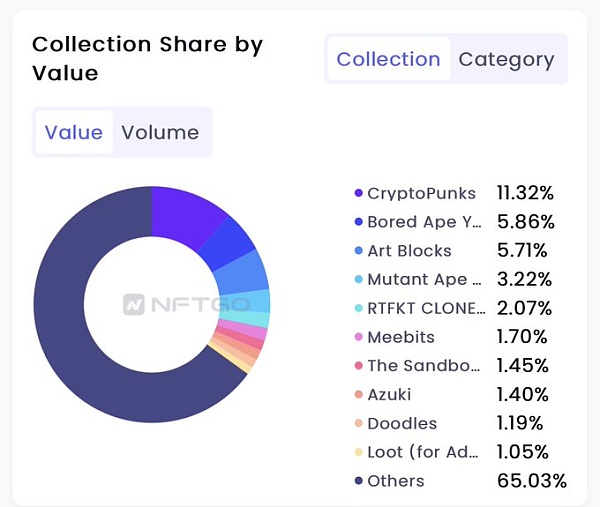Select The Sandbox legend entry

point(425,366)
